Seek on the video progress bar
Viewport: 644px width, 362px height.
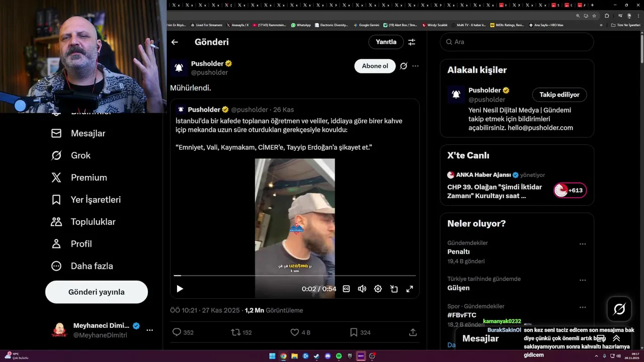click(x=295, y=276)
